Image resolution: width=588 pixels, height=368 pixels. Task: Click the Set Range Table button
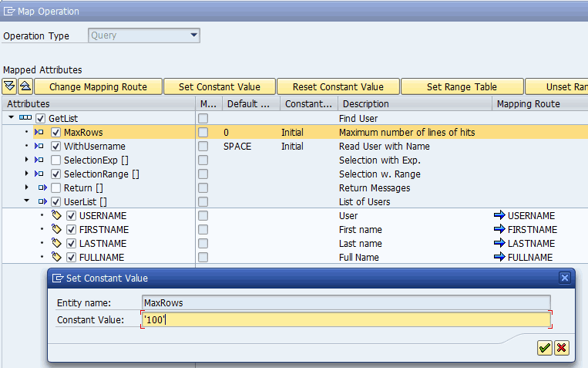[462, 86]
